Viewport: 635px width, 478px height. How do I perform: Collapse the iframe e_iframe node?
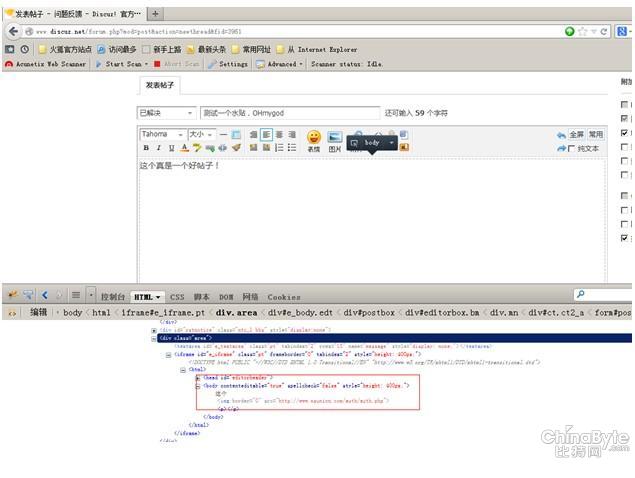(x=168, y=355)
